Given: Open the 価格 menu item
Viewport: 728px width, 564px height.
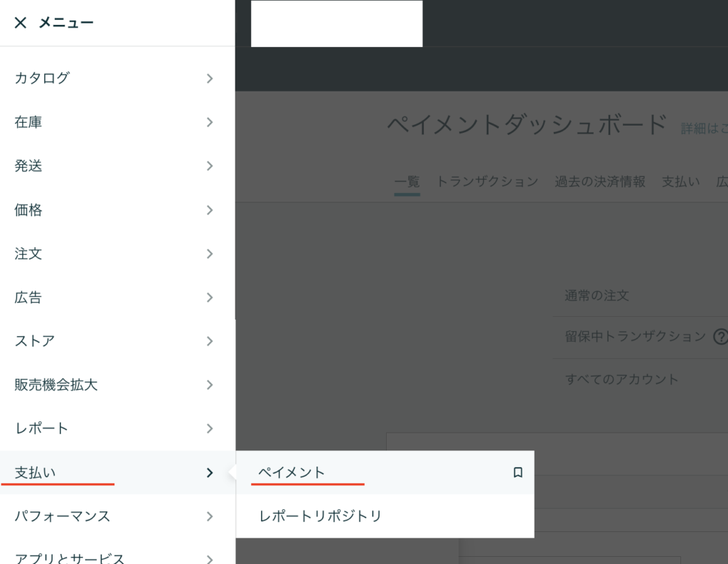Looking at the screenshot, I should [28, 210].
